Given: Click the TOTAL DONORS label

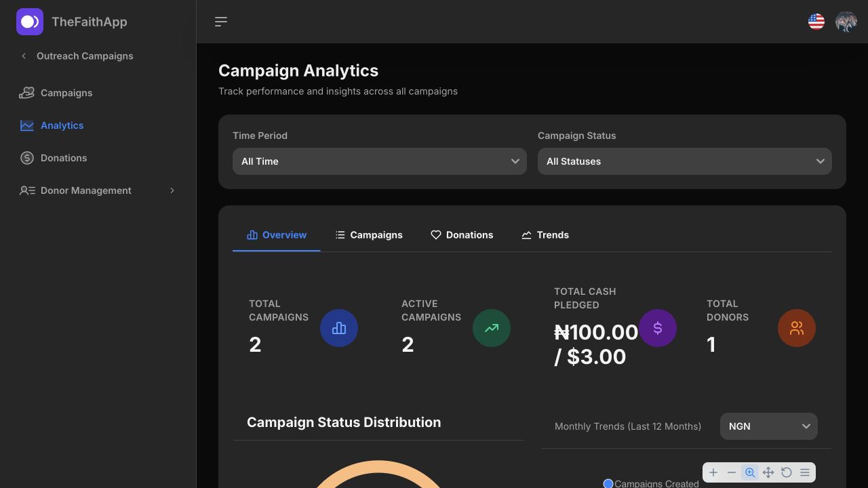Looking at the screenshot, I should [x=728, y=310].
